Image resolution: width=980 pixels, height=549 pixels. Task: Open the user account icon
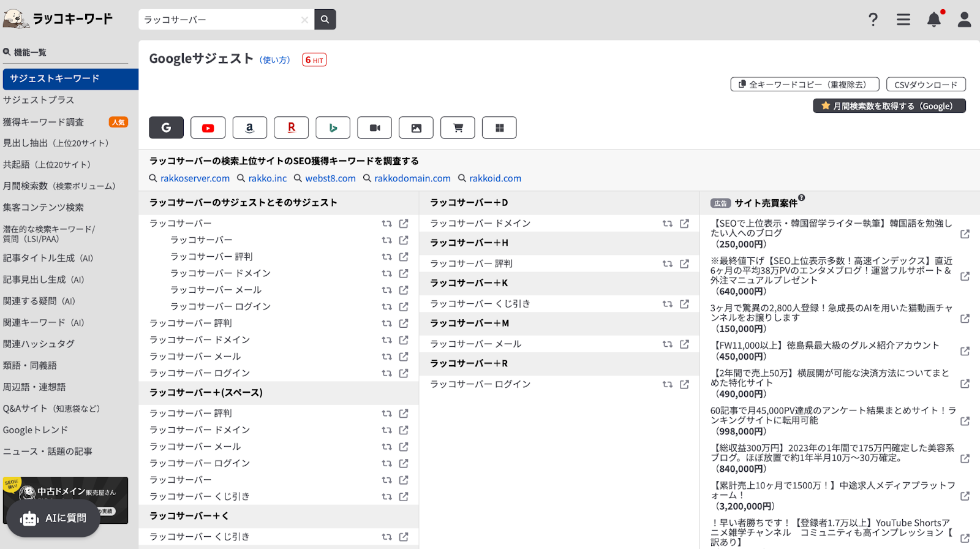pyautogui.click(x=965, y=20)
